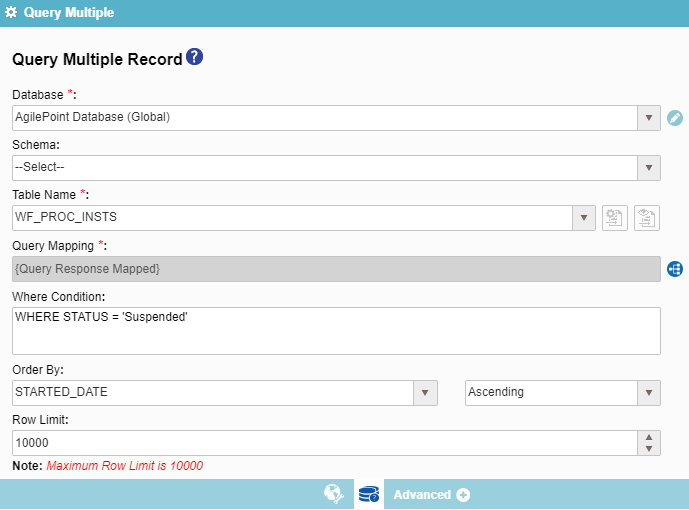Expand the Database dropdown list
The height and width of the screenshot is (510, 689).
coord(649,118)
